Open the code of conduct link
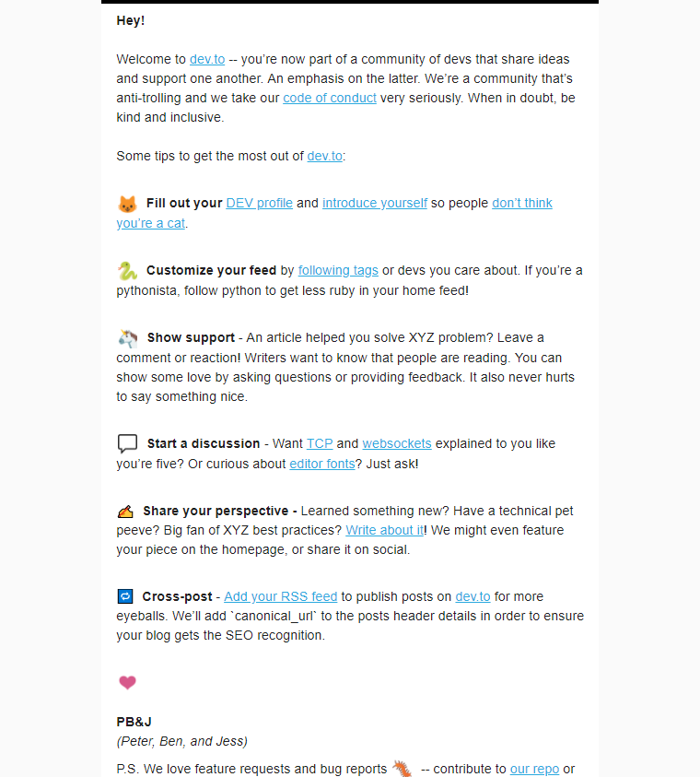 (330, 98)
